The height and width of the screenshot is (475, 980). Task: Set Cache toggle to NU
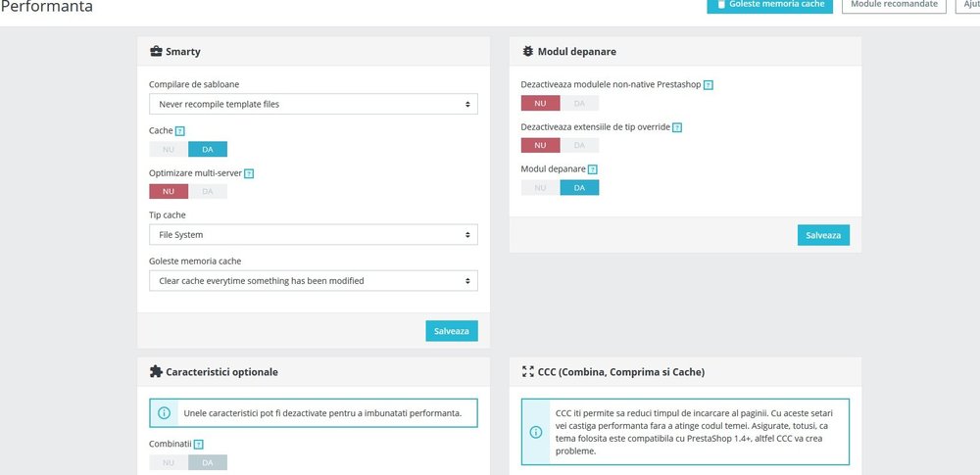point(169,149)
